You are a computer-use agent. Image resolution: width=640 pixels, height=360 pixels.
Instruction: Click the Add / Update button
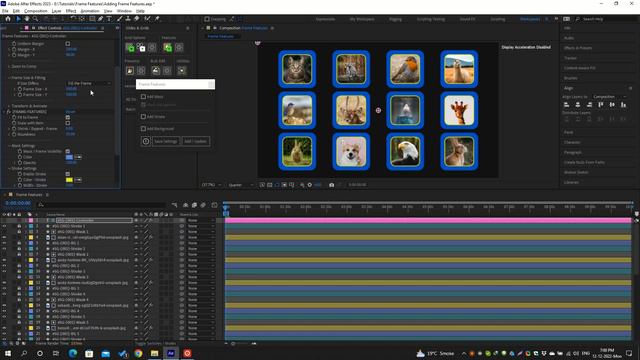point(196,141)
